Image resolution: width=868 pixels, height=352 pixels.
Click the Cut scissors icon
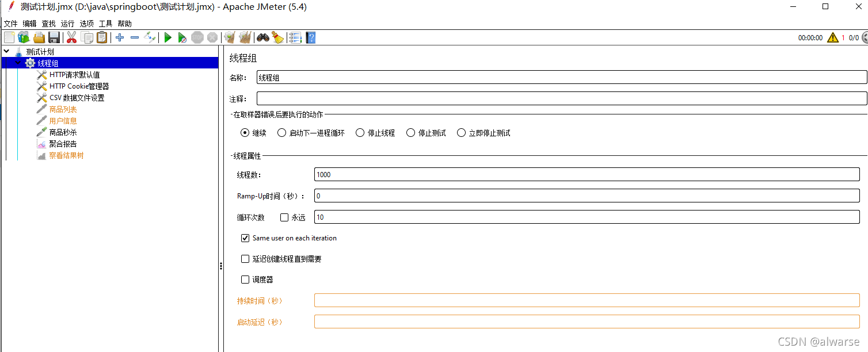tap(71, 38)
